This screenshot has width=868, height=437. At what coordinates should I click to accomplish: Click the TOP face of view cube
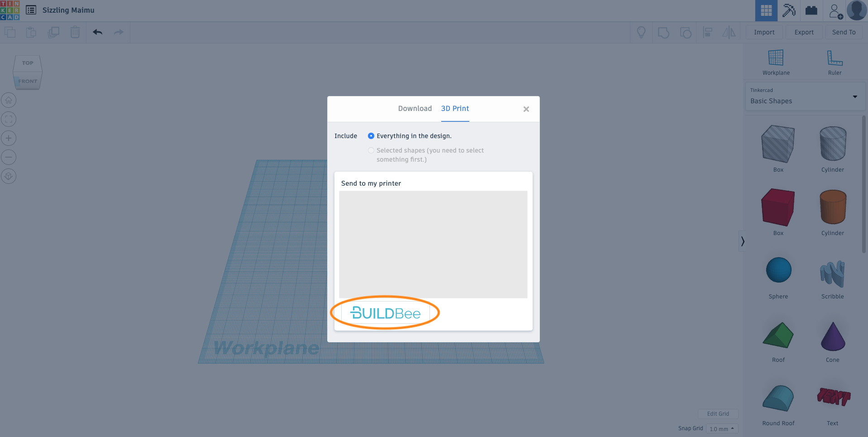coord(28,63)
